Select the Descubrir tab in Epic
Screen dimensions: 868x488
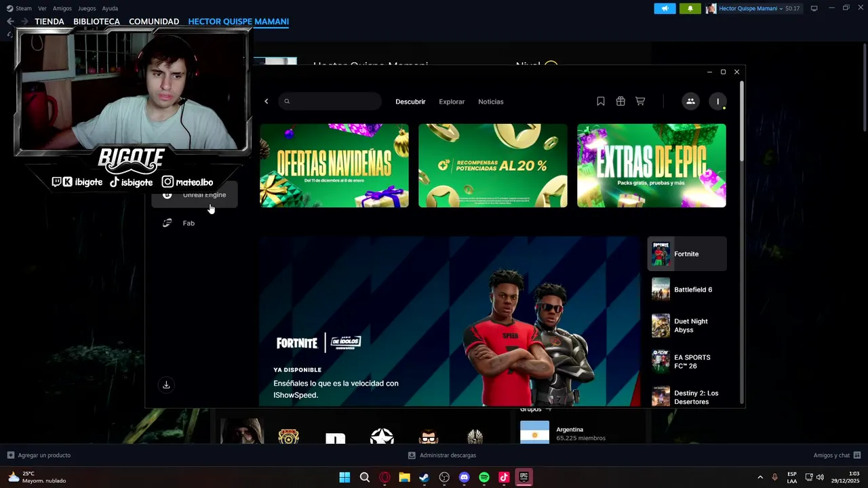coord(410,102)
